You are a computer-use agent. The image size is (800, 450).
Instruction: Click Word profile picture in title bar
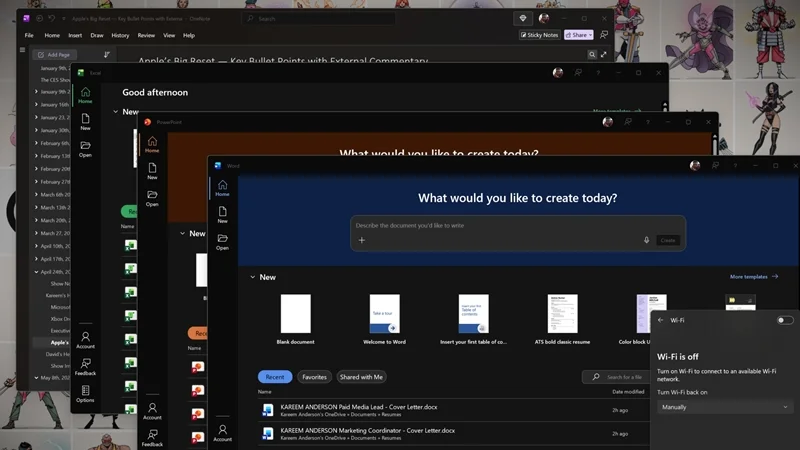695,165
